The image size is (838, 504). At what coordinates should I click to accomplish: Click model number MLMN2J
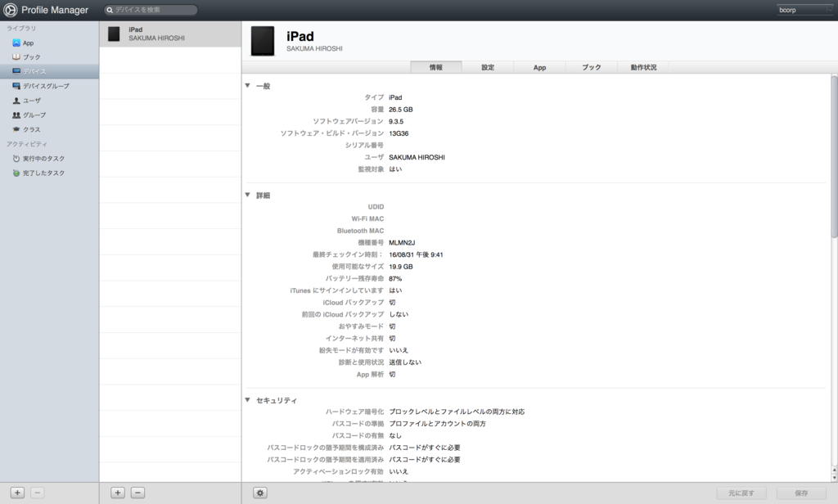[402, 243]
